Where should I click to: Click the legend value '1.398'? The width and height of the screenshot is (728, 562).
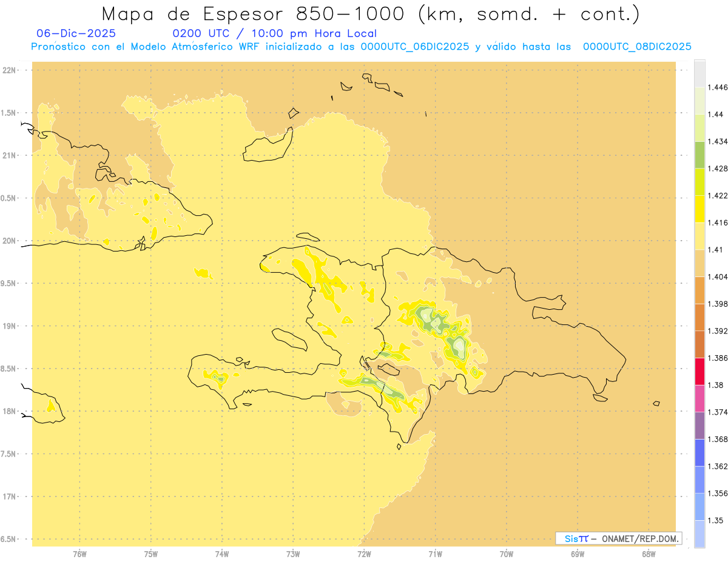click(x=717, y=304)
